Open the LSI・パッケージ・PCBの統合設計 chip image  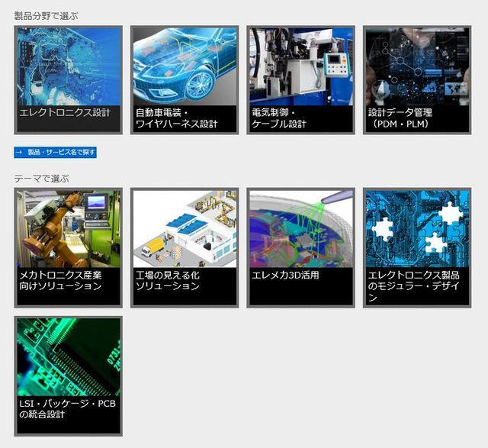[69, 357]
